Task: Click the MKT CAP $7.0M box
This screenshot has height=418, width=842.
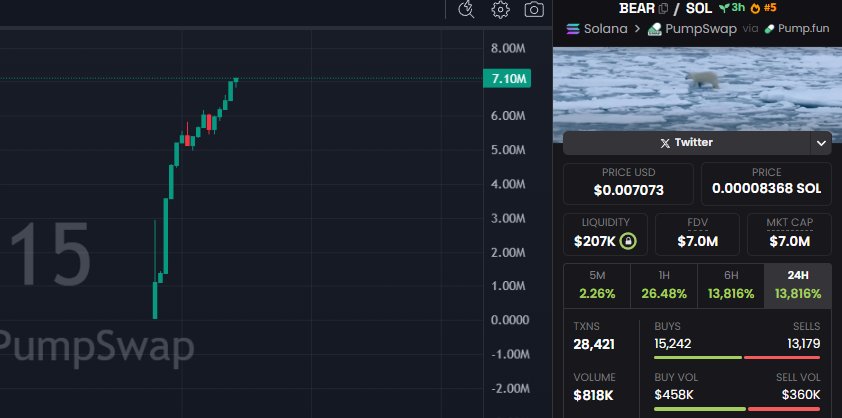Action: 789,234
